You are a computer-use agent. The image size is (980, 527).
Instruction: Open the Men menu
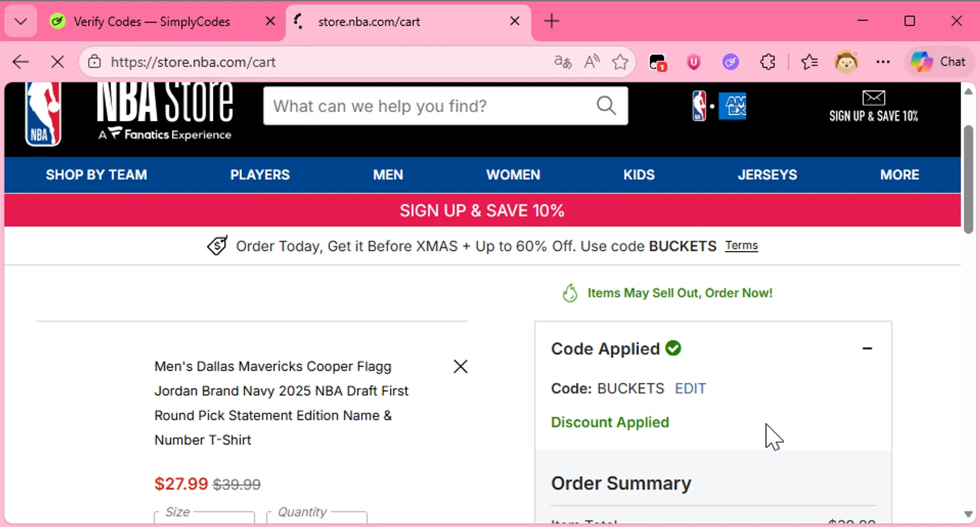(388, 175)
